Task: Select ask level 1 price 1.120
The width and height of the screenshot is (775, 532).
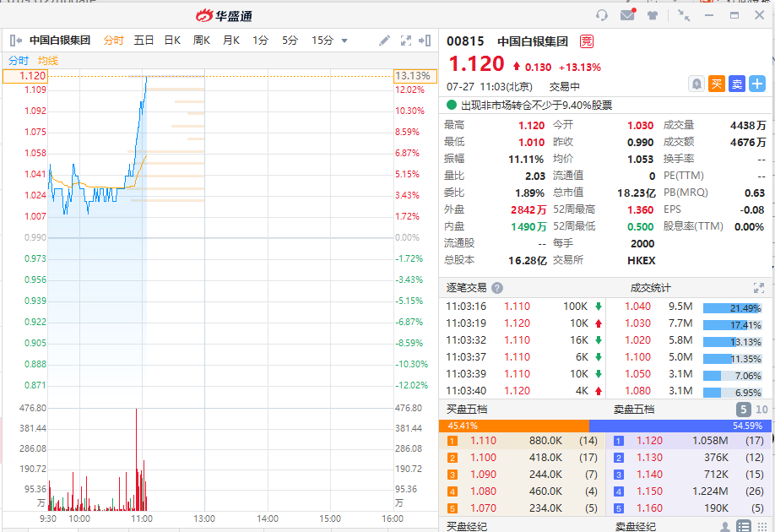Action: 649,441
